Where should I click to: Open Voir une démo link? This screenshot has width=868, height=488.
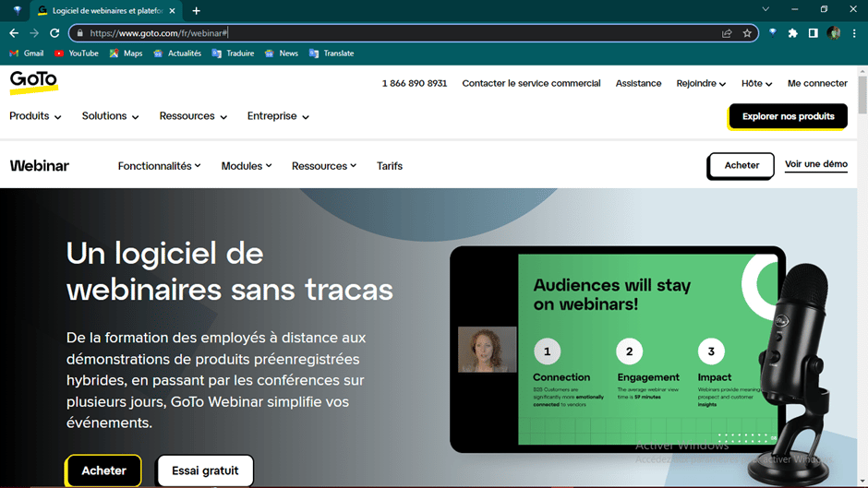click(x=816, y=164)
